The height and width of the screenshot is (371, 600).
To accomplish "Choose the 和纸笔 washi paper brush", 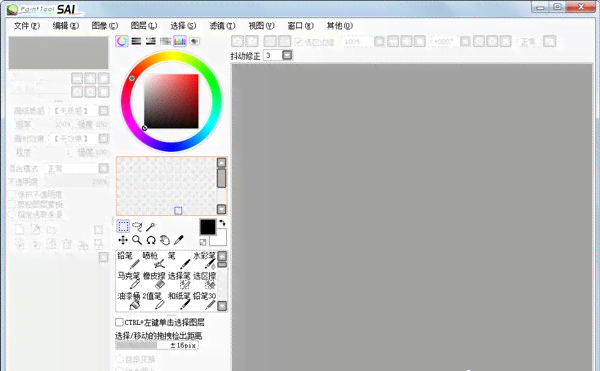I will click(179, 301).
